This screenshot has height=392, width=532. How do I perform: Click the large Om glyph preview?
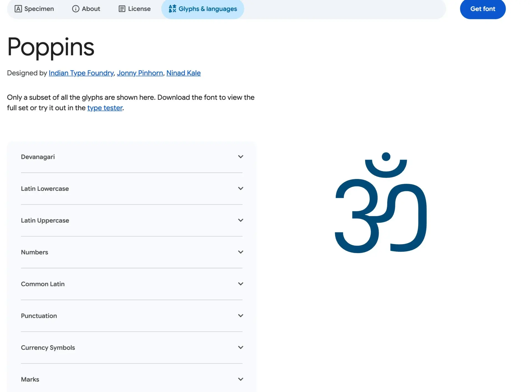click(x=381, y=203)
